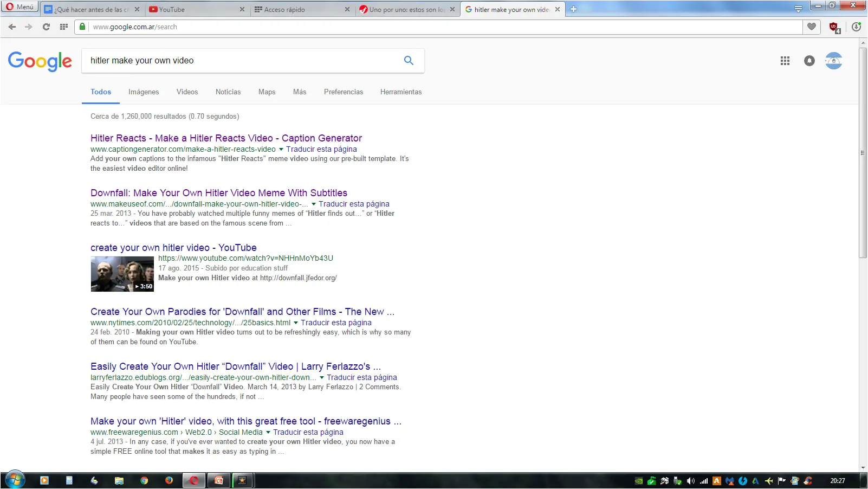Open the Action Center flag icon
Screen dimensions: 868x489
782,481
